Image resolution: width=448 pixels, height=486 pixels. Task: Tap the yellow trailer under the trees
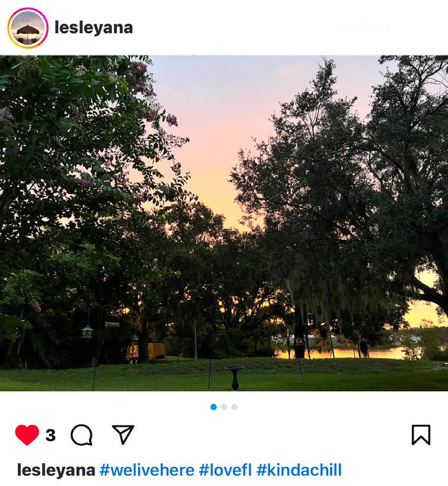click(x=146, y=352)
